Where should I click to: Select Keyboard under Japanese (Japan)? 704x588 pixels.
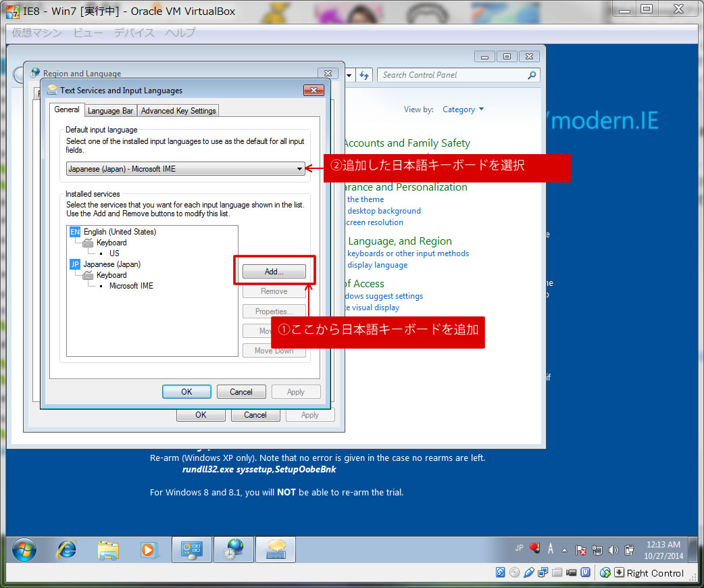tap(111, 275)
